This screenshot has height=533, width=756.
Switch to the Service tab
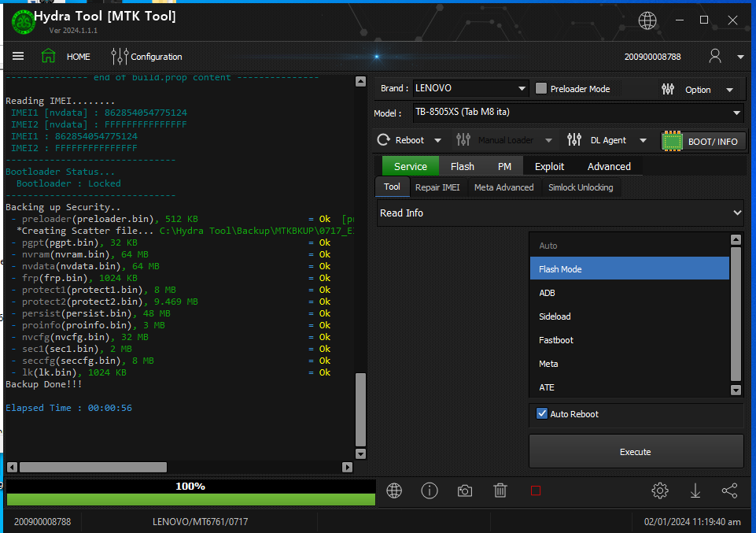click(x=411, y=166)
